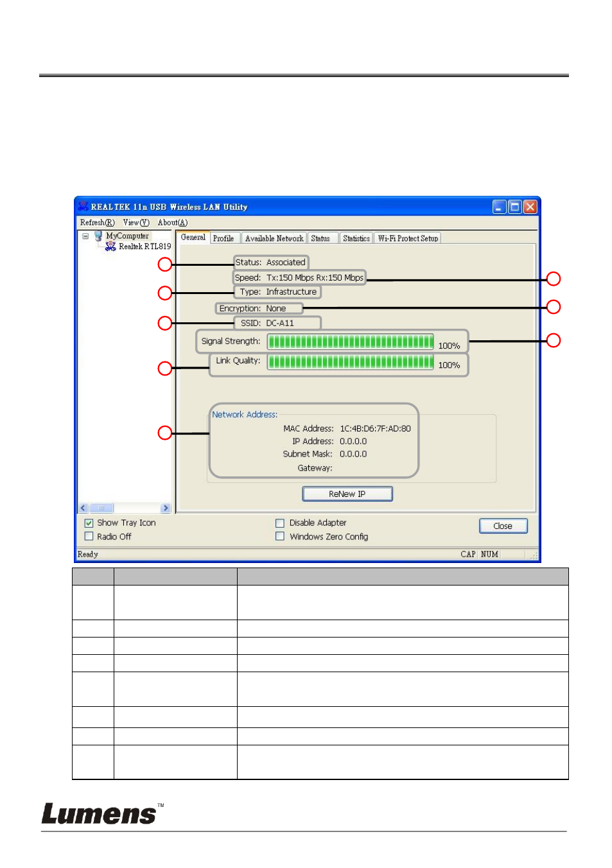
Task: Check the Disable Adapter checkbox
Action: [x=280, y=523]
